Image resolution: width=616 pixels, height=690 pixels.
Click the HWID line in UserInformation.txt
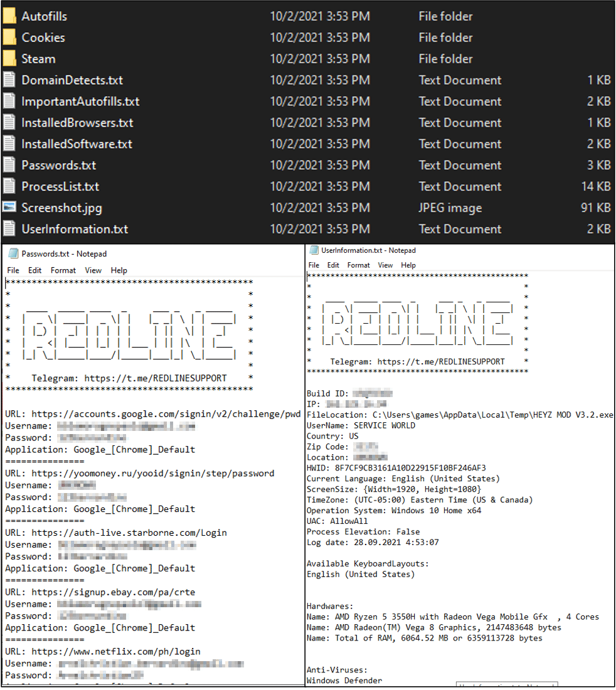[x=396, y=468]
